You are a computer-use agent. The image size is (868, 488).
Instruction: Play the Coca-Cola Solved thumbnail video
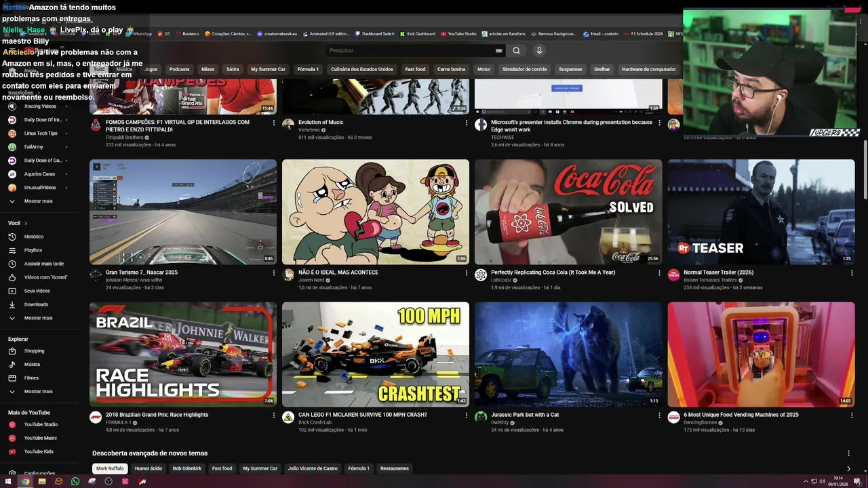pyautogui.click(x=568, y=212)
